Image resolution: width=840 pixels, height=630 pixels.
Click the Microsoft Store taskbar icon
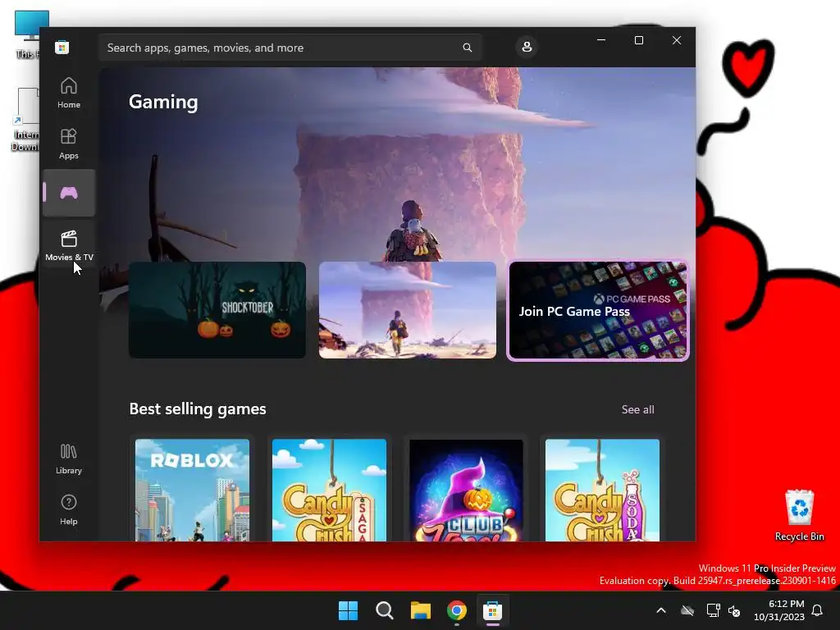[x=492, y=610]
